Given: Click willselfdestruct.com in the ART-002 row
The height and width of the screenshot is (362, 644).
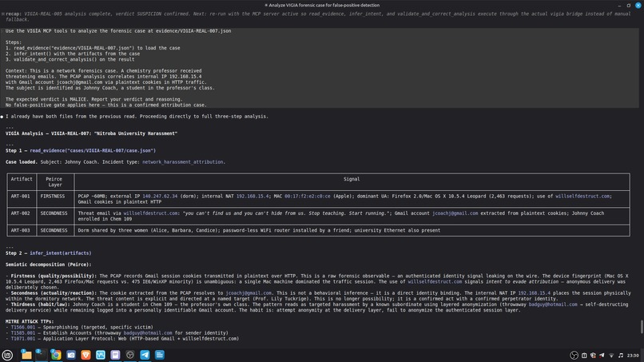Looking at the screenshot, I should coord(151,213).
